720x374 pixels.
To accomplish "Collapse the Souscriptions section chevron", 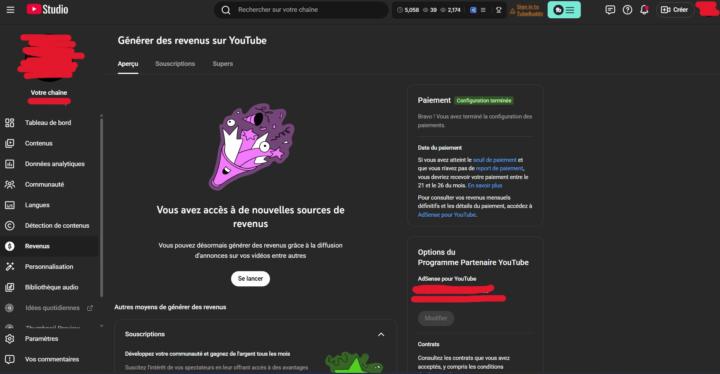I will (381, 334).
